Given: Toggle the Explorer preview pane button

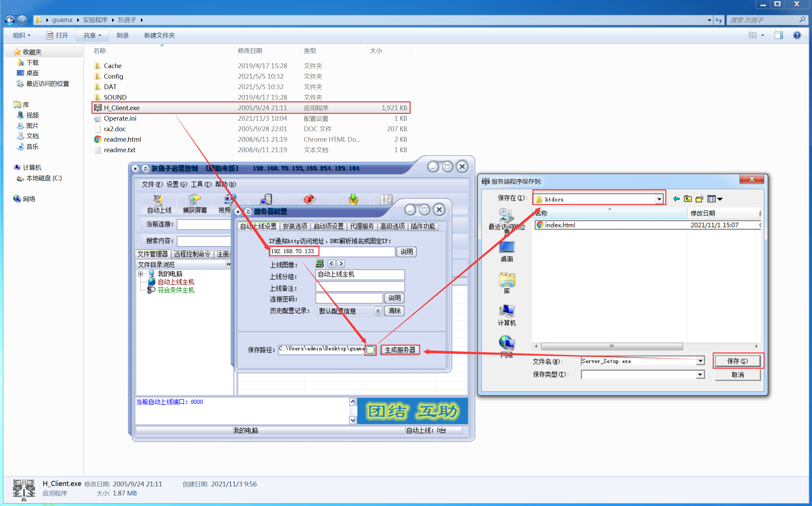Looking at the screenshot, I should click(778, 35).
